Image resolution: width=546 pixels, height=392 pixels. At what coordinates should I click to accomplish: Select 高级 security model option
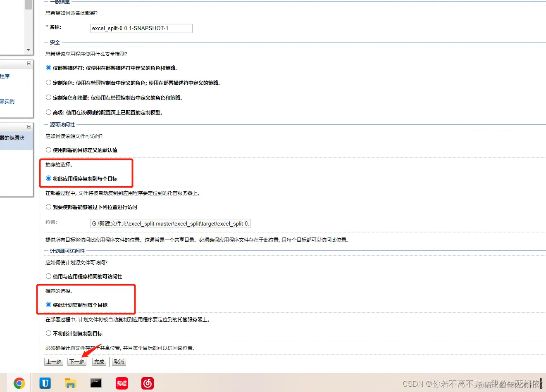click(49, 112)
